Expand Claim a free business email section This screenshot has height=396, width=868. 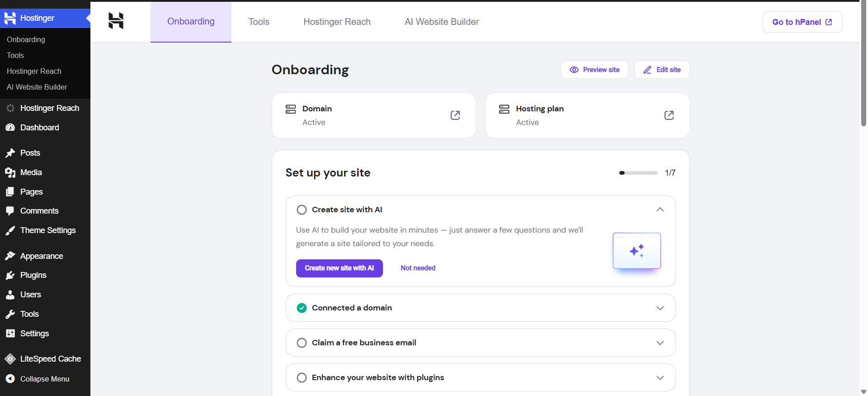point(660,343)
